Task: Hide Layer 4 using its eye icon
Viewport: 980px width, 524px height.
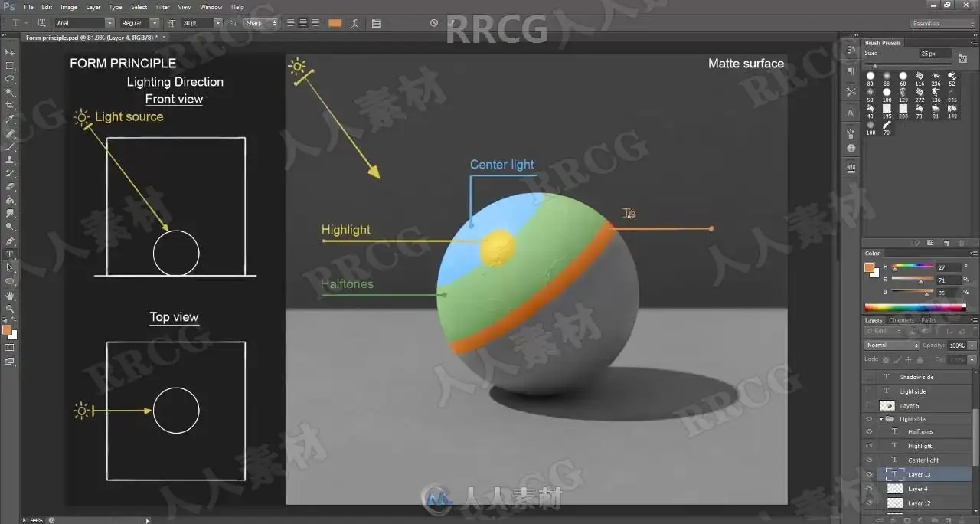Action: (869, 489)
